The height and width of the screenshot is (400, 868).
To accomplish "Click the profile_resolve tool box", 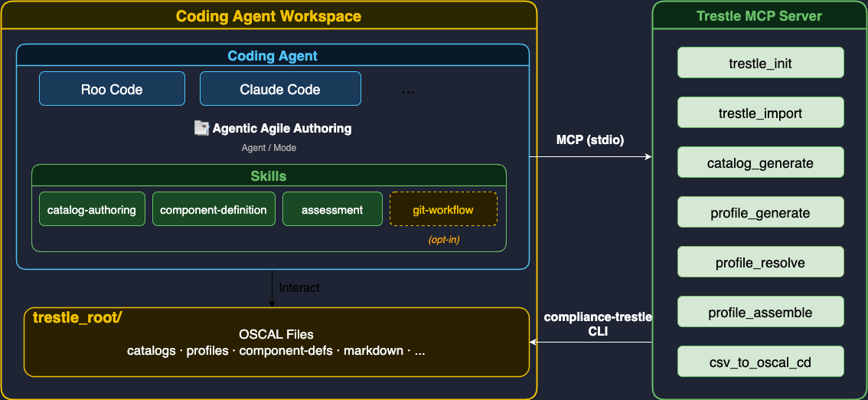I will pyautogui.click(x=760, y=262).
